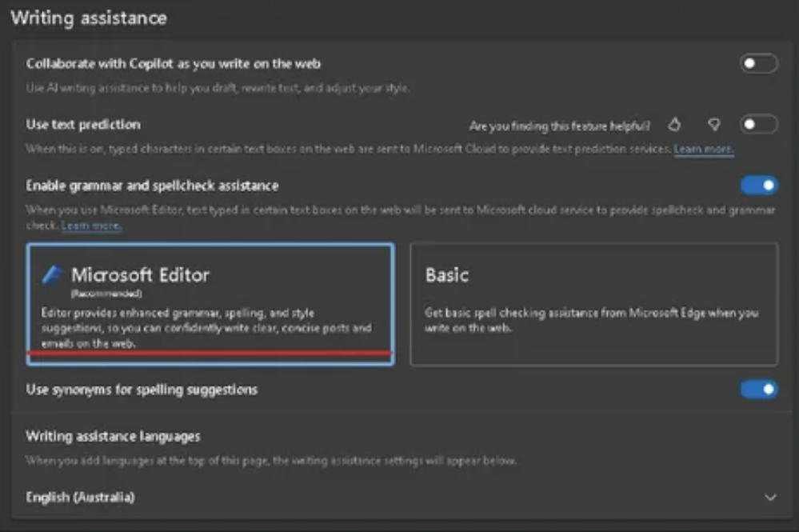The width and height of the screenshot is (799, 532).
Task: Click 'Enable grammar and spellcheck assistance' label
Action: [x=152, y=186]
